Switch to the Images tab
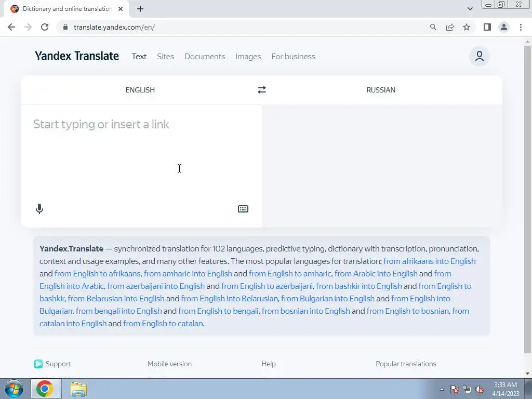The height and width of the screenshot is (399, 532). coord(248,56)
